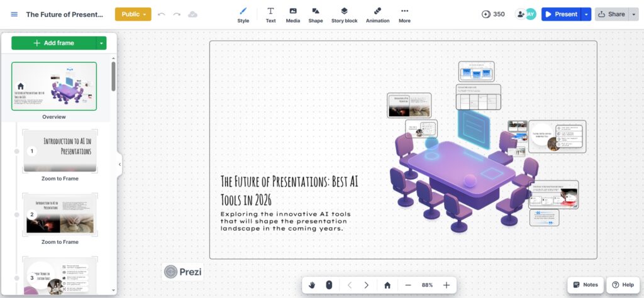
Task: Select the Text tool
Action: pos(270,15)
